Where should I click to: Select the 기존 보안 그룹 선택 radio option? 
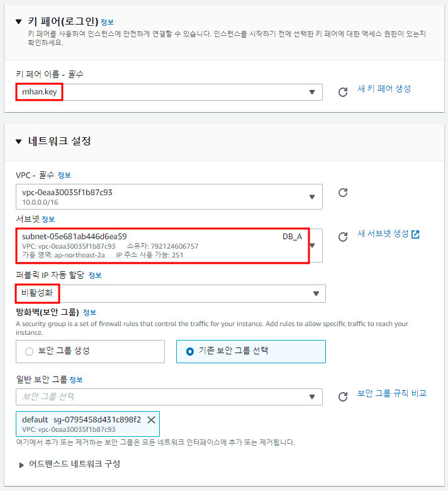tap(251, 352)
